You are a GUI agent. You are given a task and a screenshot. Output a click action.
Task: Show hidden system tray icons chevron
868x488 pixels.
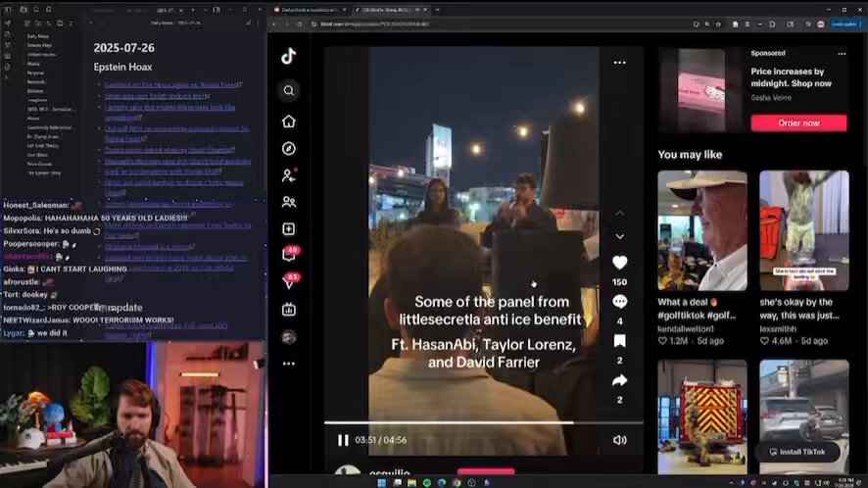(x=731, y=483)
